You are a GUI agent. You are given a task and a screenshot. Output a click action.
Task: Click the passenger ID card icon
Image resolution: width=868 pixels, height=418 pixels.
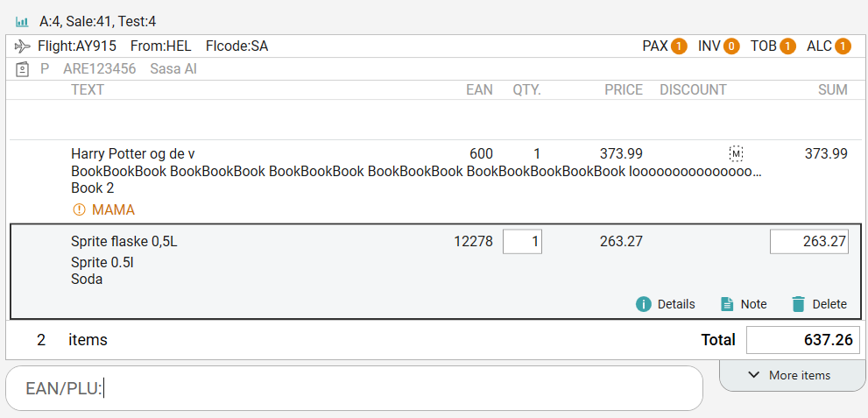[x=23, y=68]
